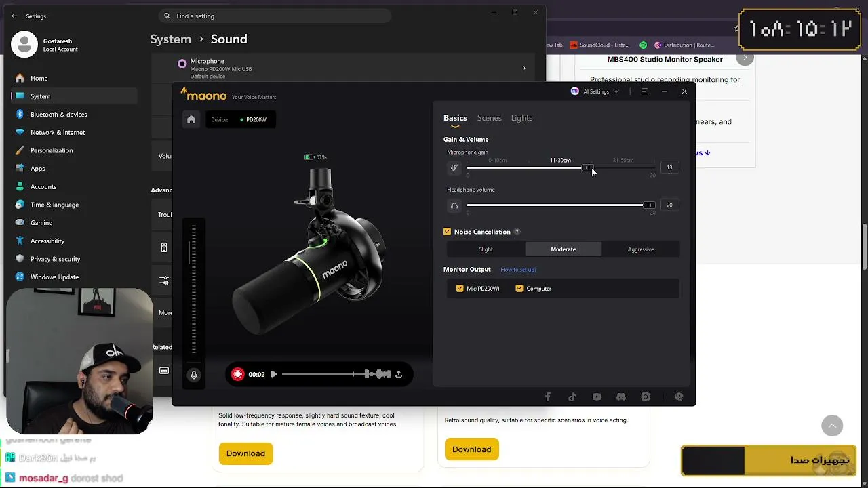868x488 pixels.
Task: Click the Noise Cancellation help question mark
Action: pos(517,232)
